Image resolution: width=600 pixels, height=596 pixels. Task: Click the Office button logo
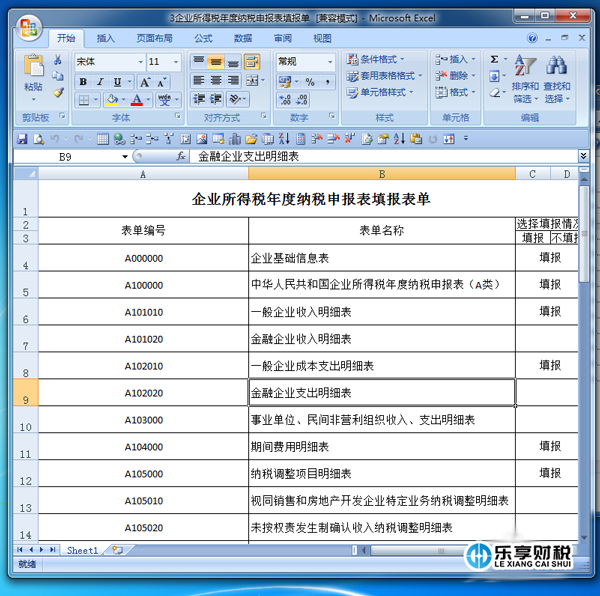pyautogui.click(x=29, y=28)
